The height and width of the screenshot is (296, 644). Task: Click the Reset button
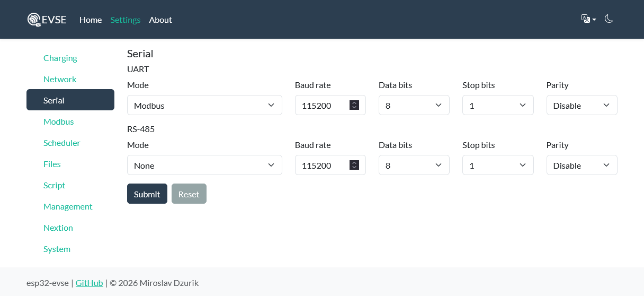(x=189, y=194)
